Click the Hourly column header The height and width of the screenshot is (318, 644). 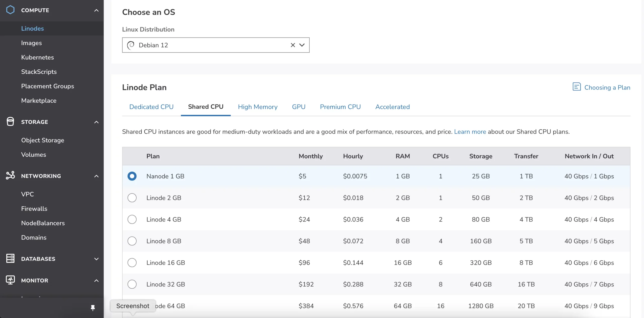(x=353, y=156)
